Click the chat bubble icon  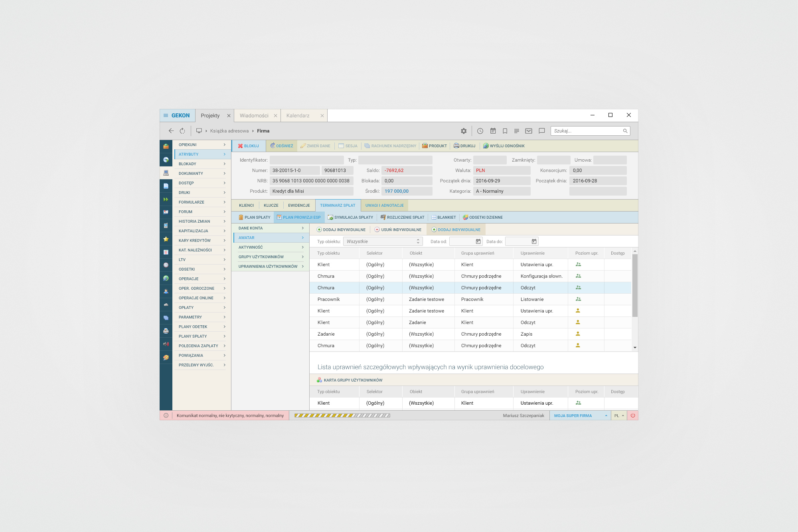point(541,131)
